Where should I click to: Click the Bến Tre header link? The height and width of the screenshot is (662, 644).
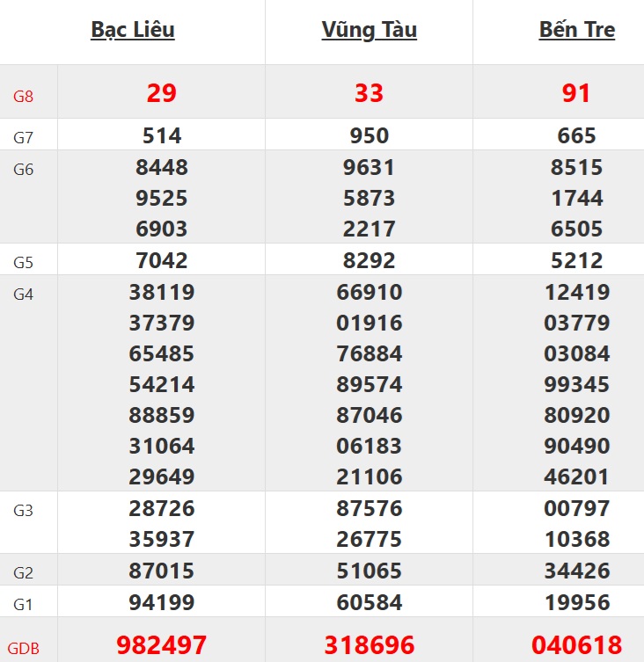tap(576, 30)
